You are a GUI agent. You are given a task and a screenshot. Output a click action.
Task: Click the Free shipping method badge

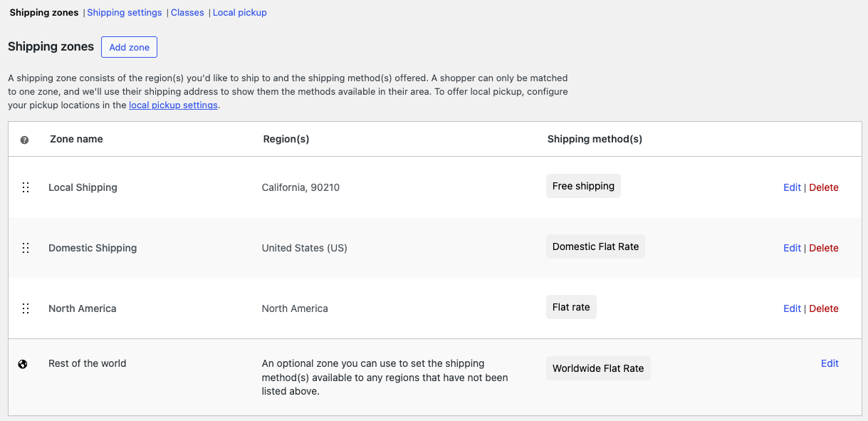[x=582, y=186]
